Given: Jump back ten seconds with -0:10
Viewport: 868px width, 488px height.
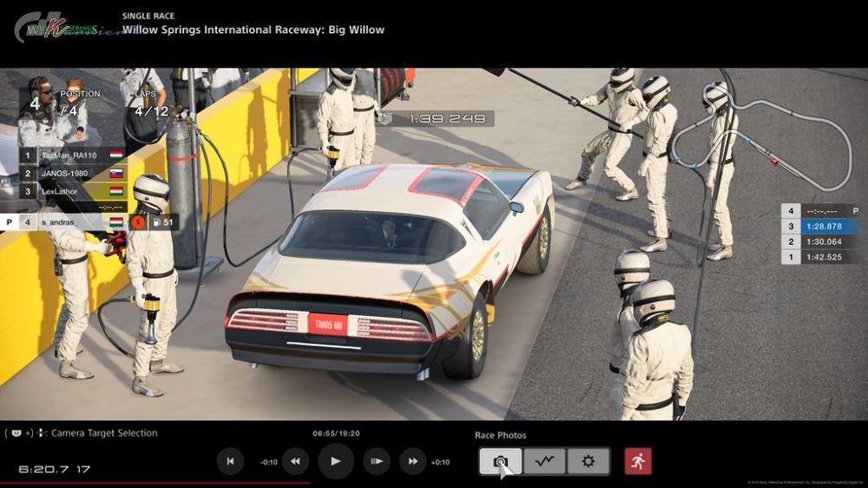Looking at the screenshot, I should (268, 462).
